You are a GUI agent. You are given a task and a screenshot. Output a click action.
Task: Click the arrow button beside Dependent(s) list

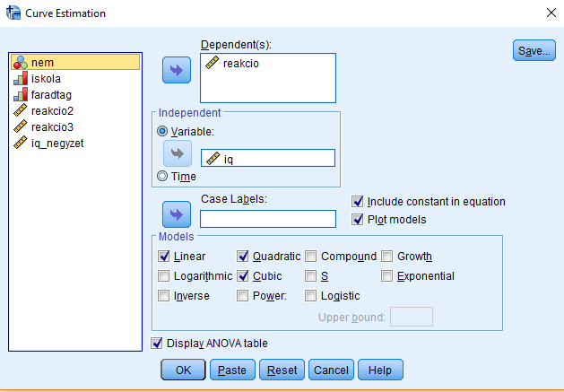[x=177, y=70]
